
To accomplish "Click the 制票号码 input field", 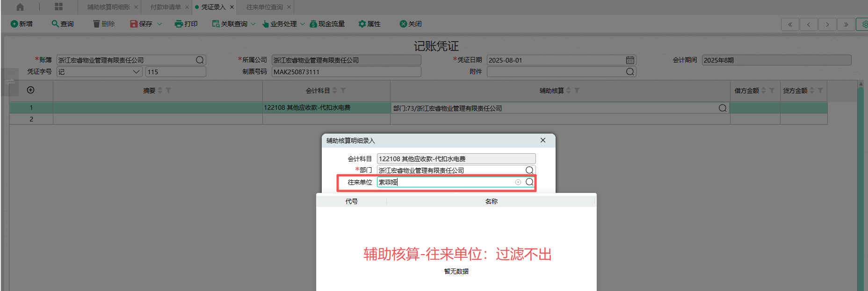I will coord(346,72).
